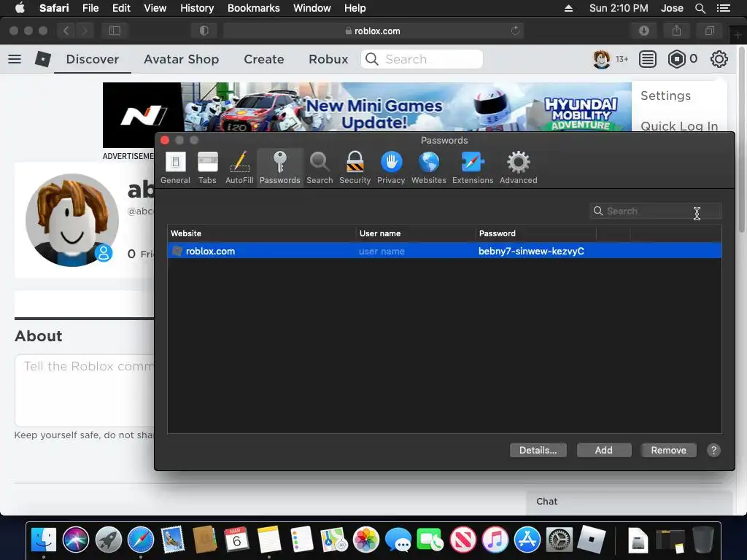The height and width of the screenshot is (560, 747).
Task: Launch Siri from the Dock
Action: pyautogui.click(x=76, y=540)
